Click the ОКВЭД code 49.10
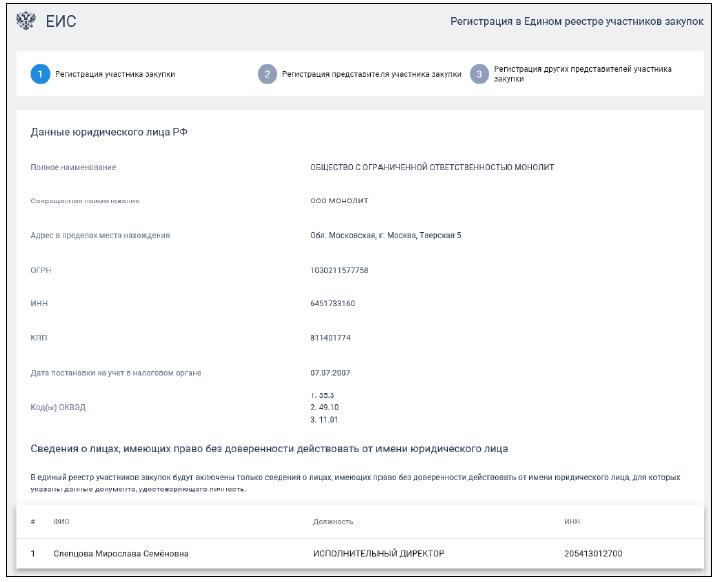718x582 pixels. [x=327, y=406]
